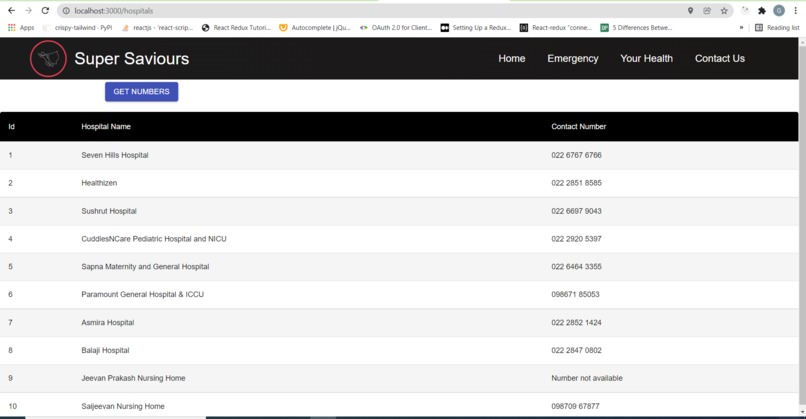Reload the page with refresh icon
This screenshot has width=806, height=419.
point(45,10)
